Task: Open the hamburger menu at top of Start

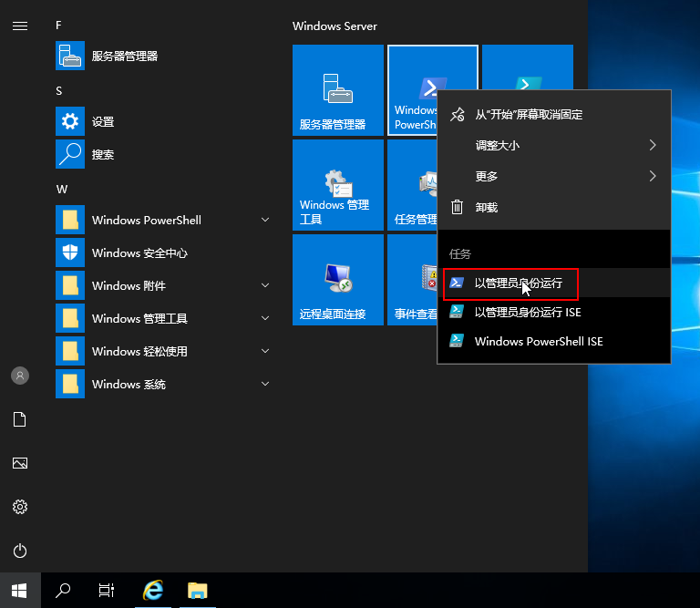Action: 20,26
